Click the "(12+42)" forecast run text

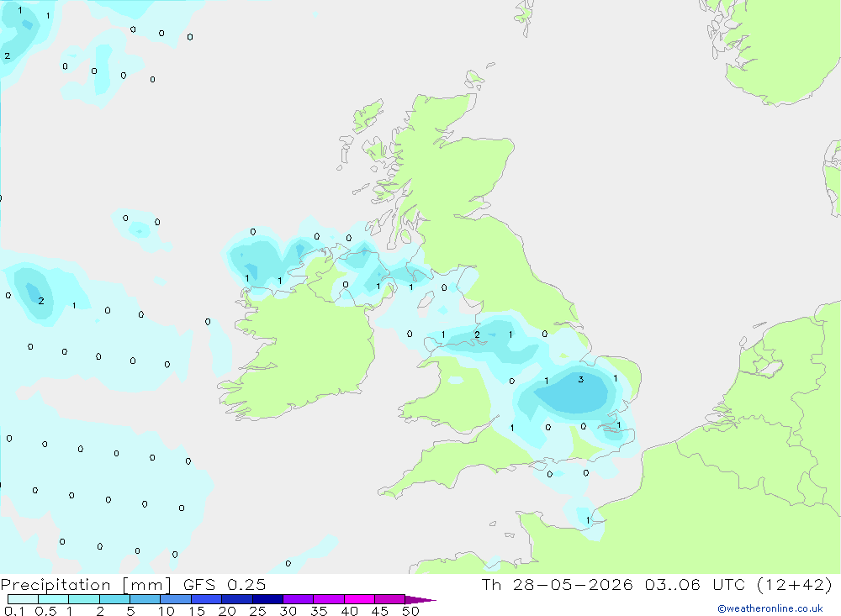[x=795, y=584]
